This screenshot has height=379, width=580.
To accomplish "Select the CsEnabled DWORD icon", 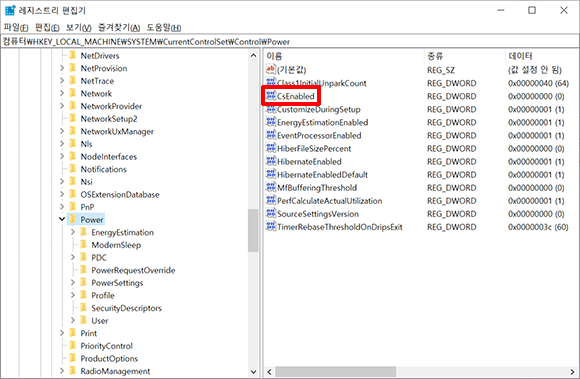I will [271, 96].
